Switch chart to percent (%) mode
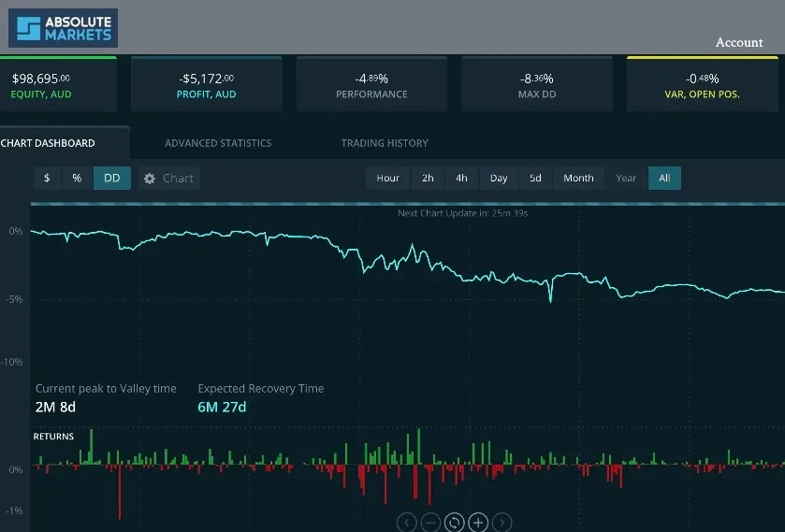The height and width of the screenshot is (532, 785). (x=77, y=179)
